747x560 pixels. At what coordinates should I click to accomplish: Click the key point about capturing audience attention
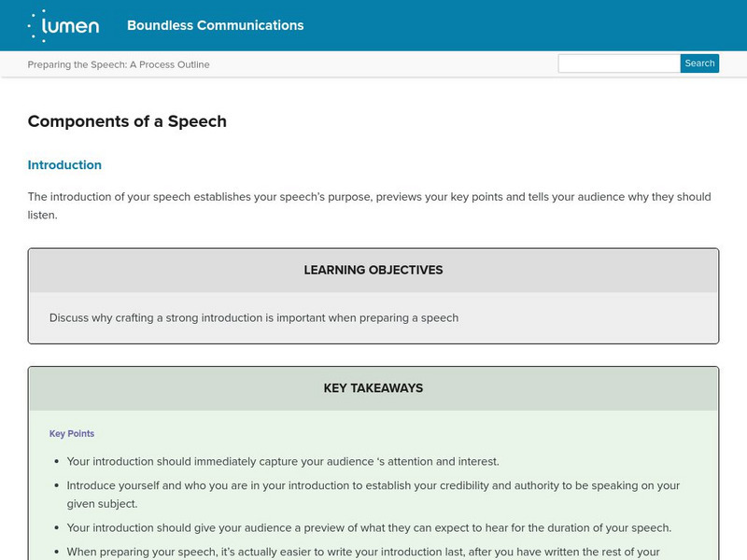tap(283, 461)
